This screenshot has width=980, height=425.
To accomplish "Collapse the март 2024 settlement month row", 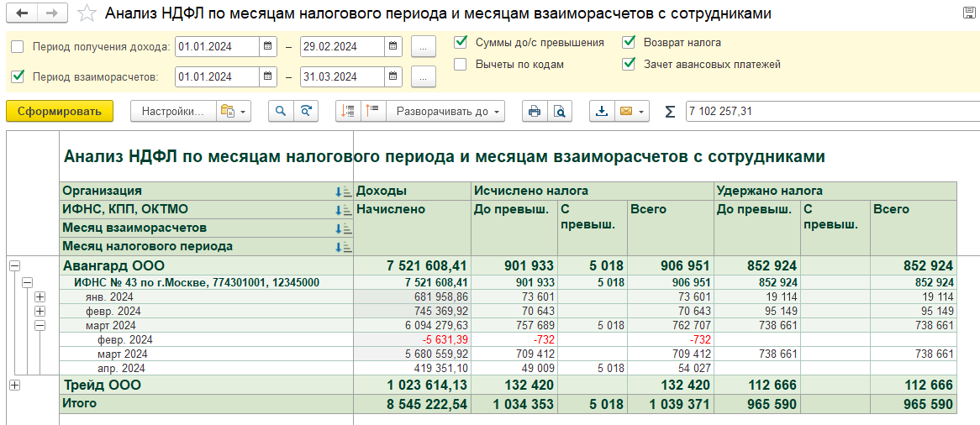I will point(40,325).
